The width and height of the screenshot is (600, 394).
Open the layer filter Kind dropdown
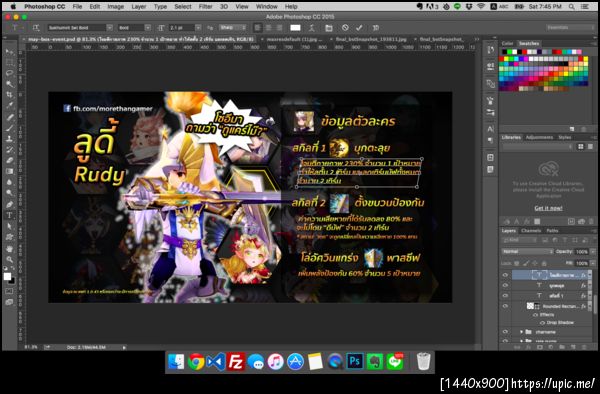coord(520,240)
